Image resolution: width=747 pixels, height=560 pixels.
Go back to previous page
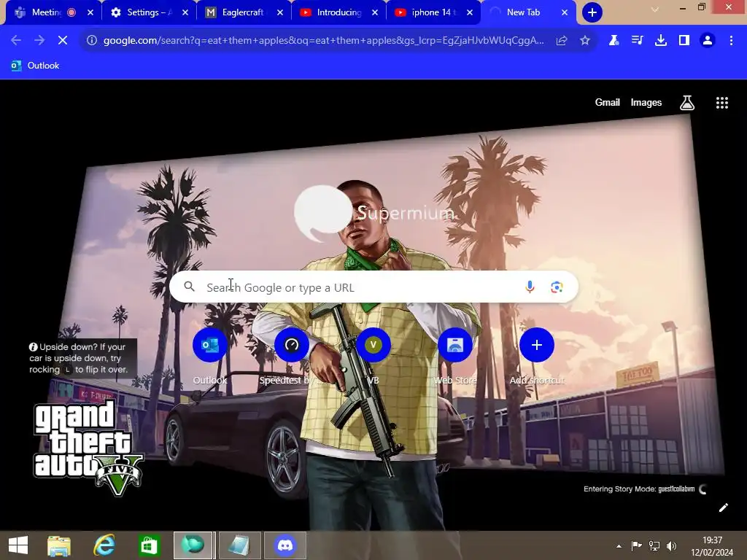pos(16,41)
